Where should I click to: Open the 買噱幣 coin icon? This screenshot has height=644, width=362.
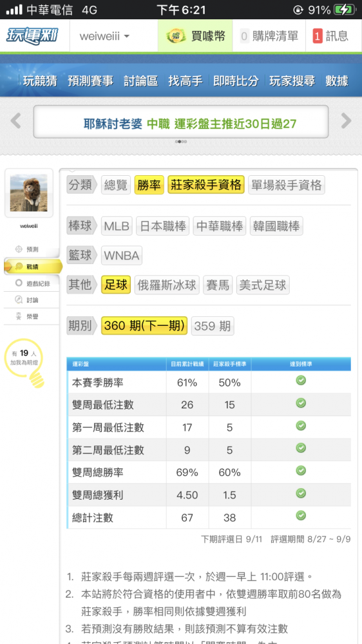176,36
